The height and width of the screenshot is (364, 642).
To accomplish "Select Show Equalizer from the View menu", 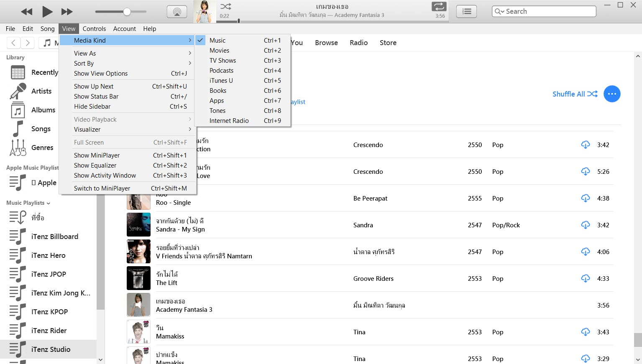I will pyautogui.click(x=95, y=165).
